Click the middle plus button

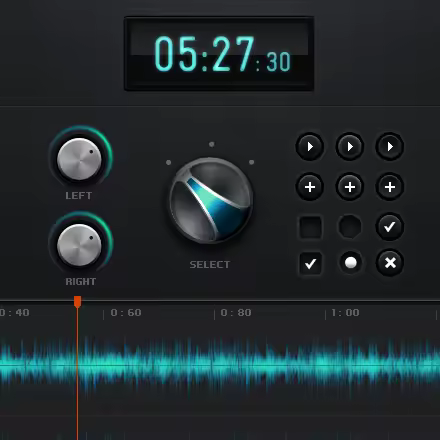pos(350,187)
